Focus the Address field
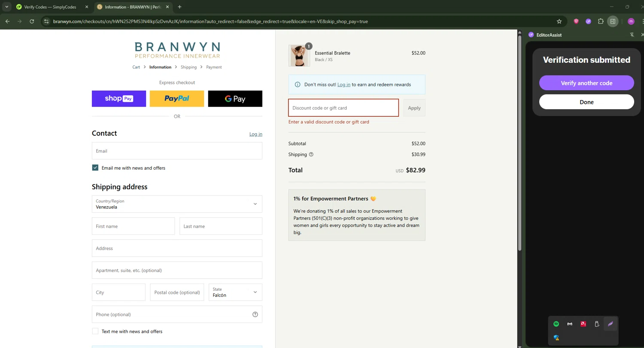Screen dimensions: 644x348 (177, 248)
